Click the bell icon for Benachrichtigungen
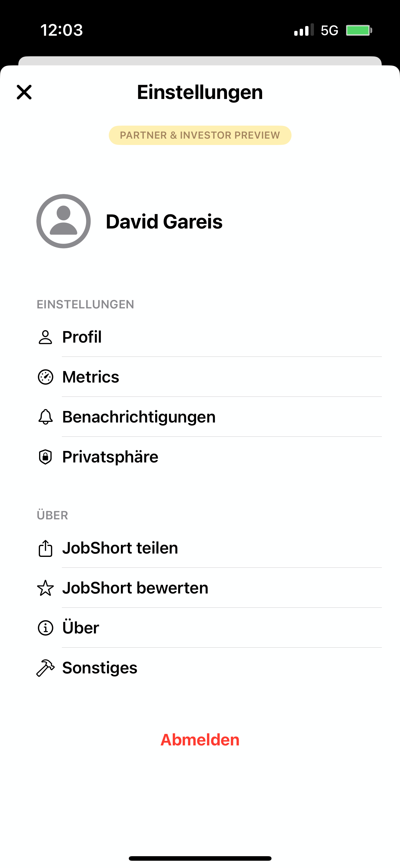Viewport: 400px width, 868px height. (x=45, y=417)
